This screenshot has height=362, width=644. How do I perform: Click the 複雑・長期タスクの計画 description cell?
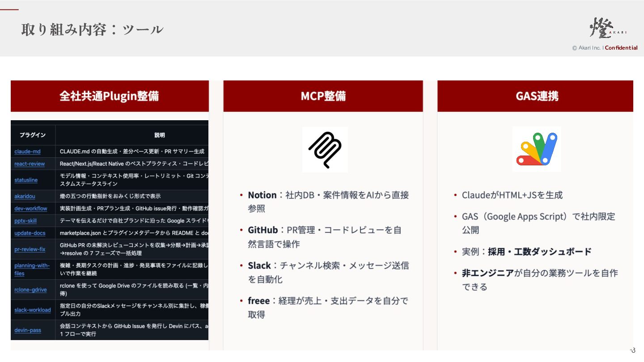point(132,269)
